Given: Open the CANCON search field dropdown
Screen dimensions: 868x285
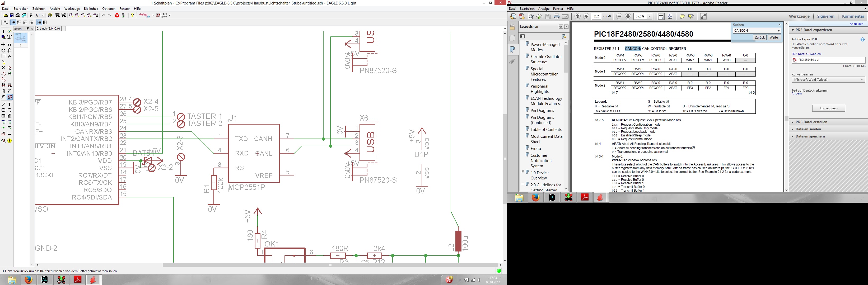Looking at the screenshot, I should click(778, 31).
